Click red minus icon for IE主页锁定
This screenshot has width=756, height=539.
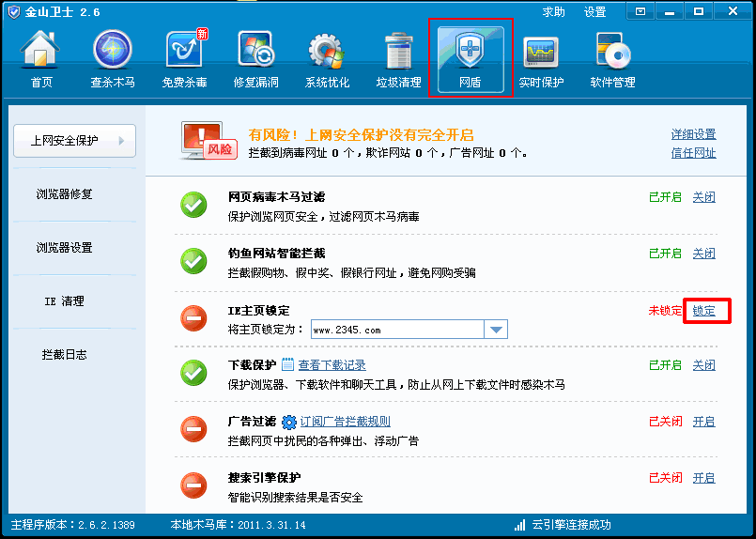[x=193, y=318]
